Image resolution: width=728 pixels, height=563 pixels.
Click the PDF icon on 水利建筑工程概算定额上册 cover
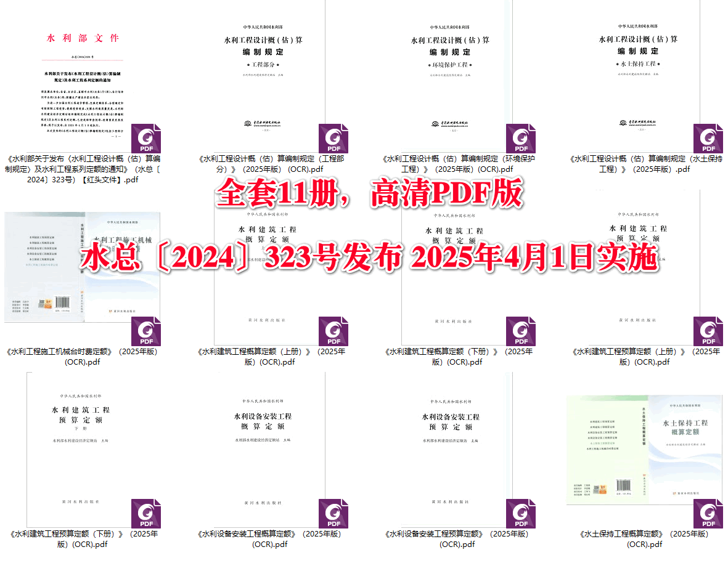tap(333, 331)
